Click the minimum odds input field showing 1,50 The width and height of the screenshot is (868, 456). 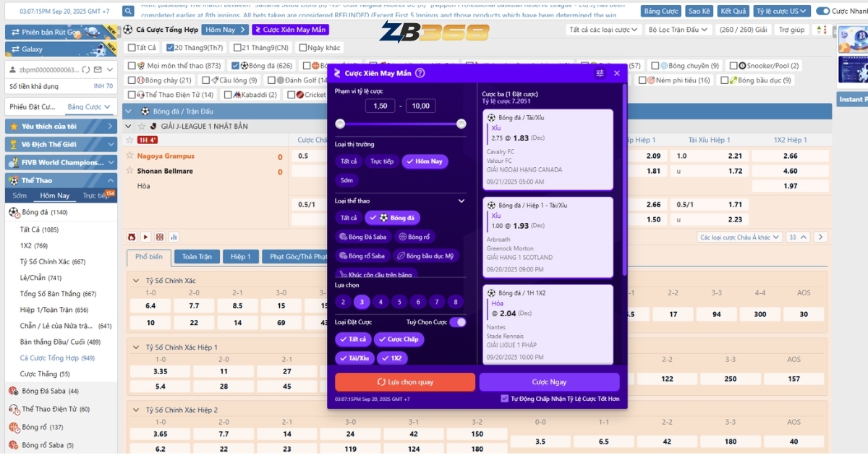point(380,106)
